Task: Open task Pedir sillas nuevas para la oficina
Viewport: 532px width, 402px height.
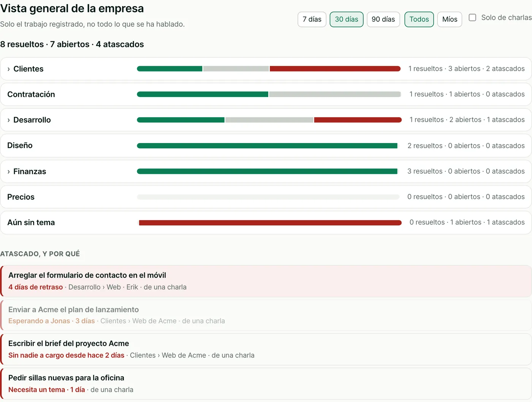Action: click(x=266, y=384)
